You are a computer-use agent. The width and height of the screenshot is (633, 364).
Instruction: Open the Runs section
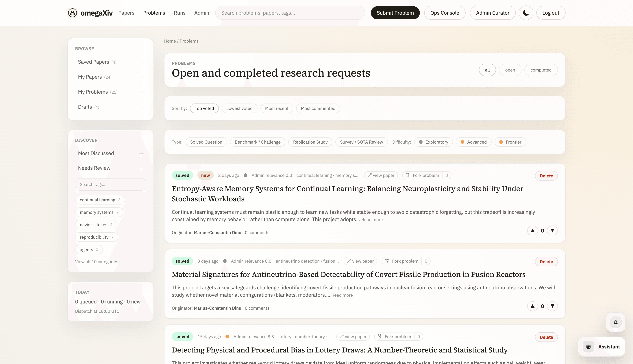point(179,13)
